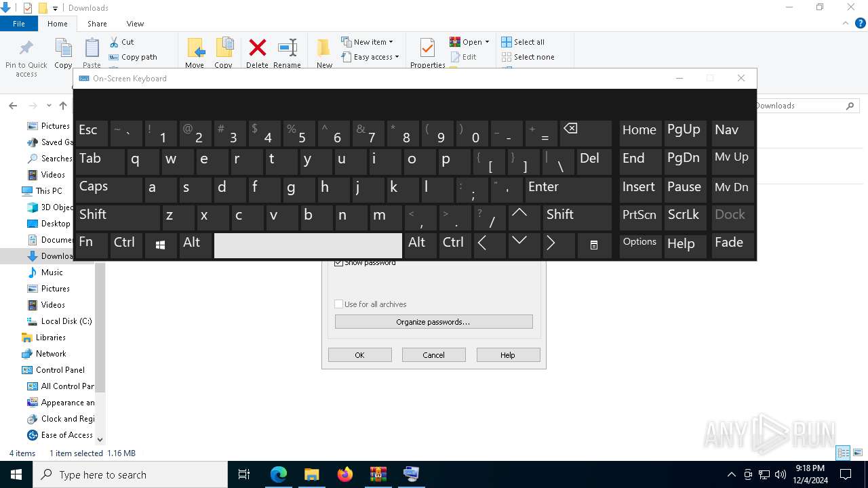Check the Use for all archives checkbox

tap(339, 304)
